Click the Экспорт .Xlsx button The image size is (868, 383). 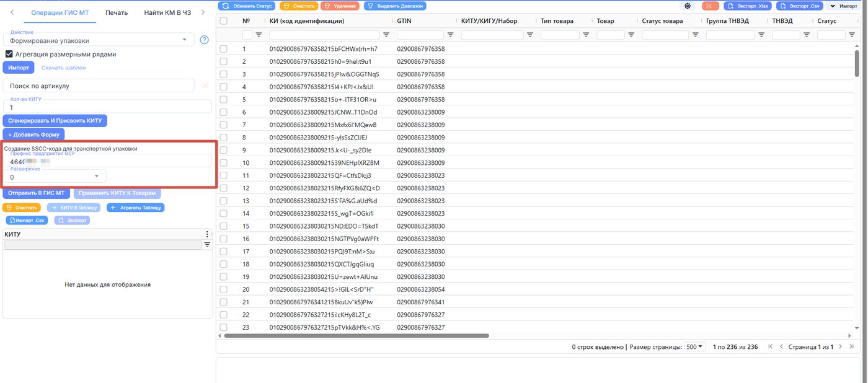(747, 6)
